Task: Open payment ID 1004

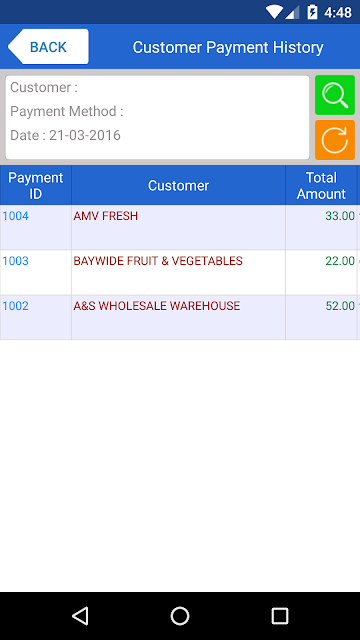Action: point(16,216)
